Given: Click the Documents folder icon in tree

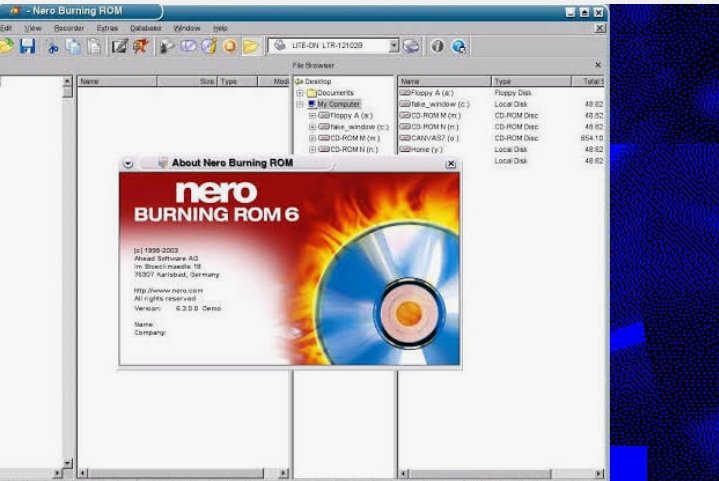Looking at the screenshot, I should [x=312, y=93].
